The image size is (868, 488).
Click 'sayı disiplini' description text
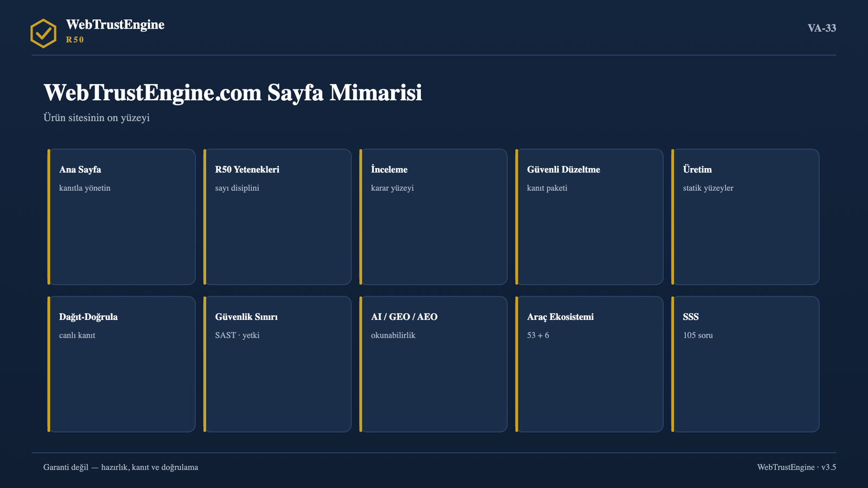tap(237, 188)
